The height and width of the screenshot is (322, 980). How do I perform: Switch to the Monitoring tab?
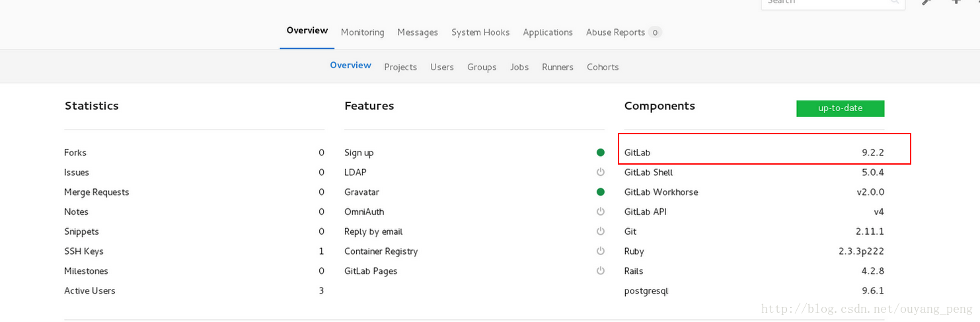click(362, 32)
